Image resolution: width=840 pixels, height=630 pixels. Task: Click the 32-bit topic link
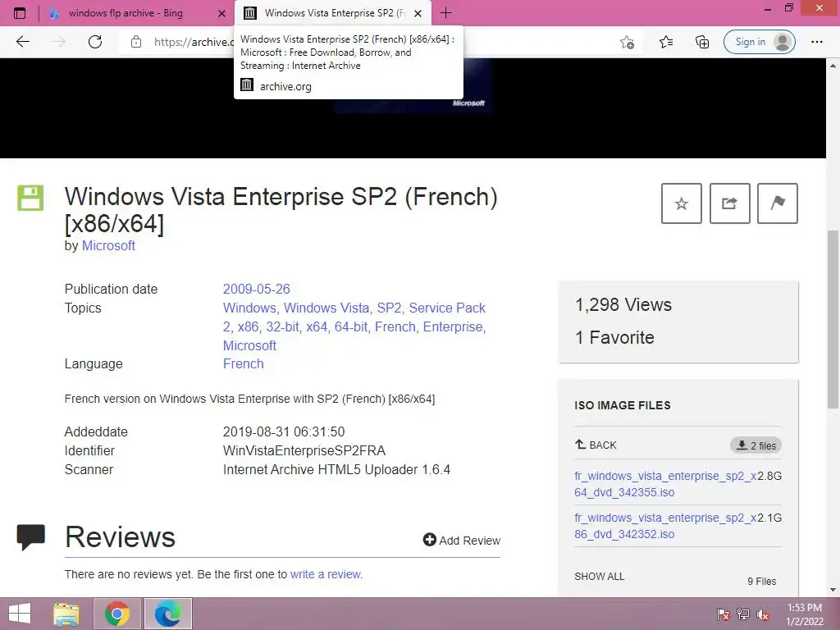(282, 326)
